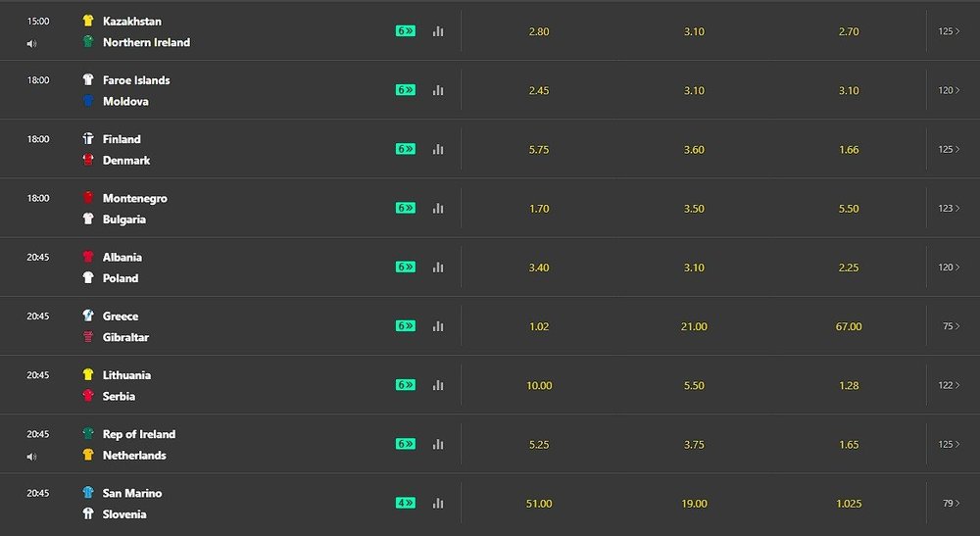Click green bet builder badge for Albania vs Poland

406,267
